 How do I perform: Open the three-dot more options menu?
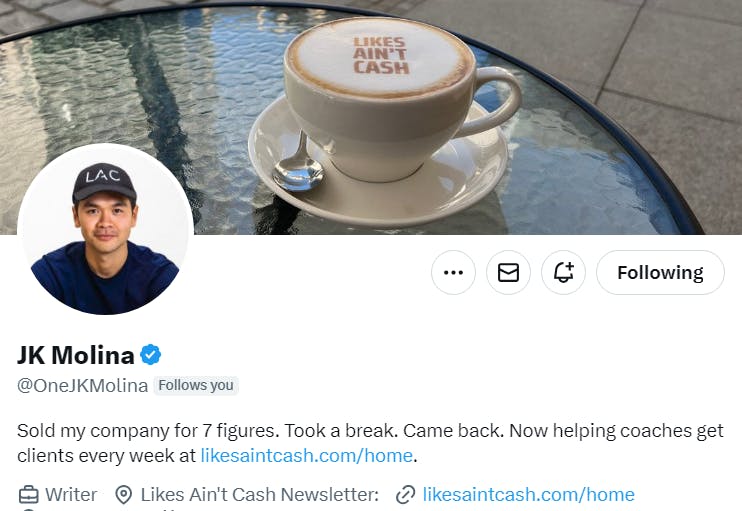click(x=453, y=273)
